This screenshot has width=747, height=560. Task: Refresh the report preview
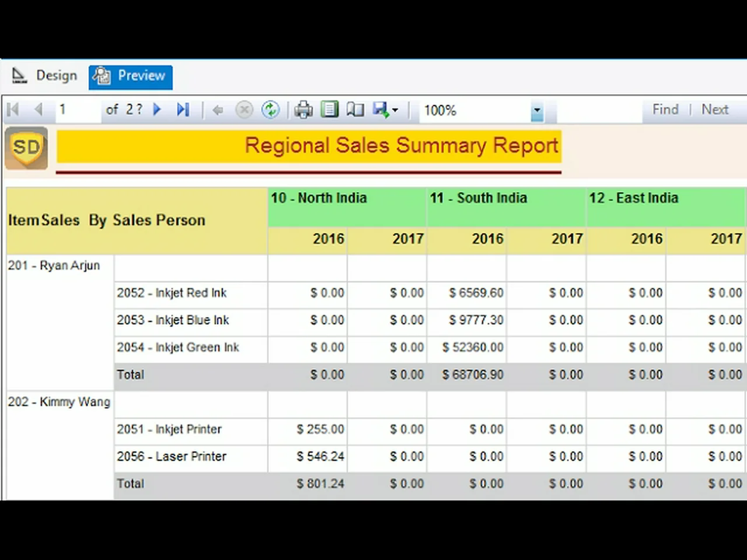[x=270, y=110]
